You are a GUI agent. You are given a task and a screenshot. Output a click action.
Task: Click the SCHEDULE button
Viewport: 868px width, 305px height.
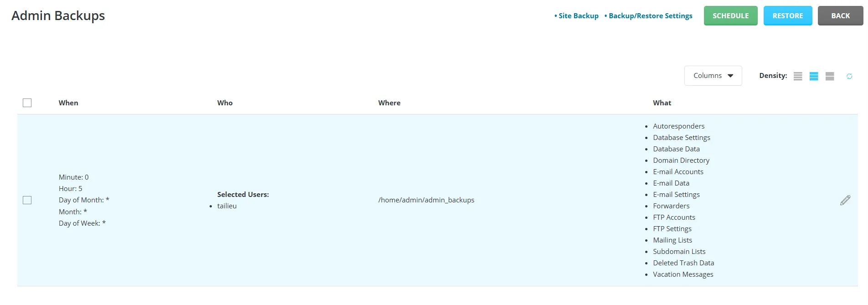click(x=730, y=16)
